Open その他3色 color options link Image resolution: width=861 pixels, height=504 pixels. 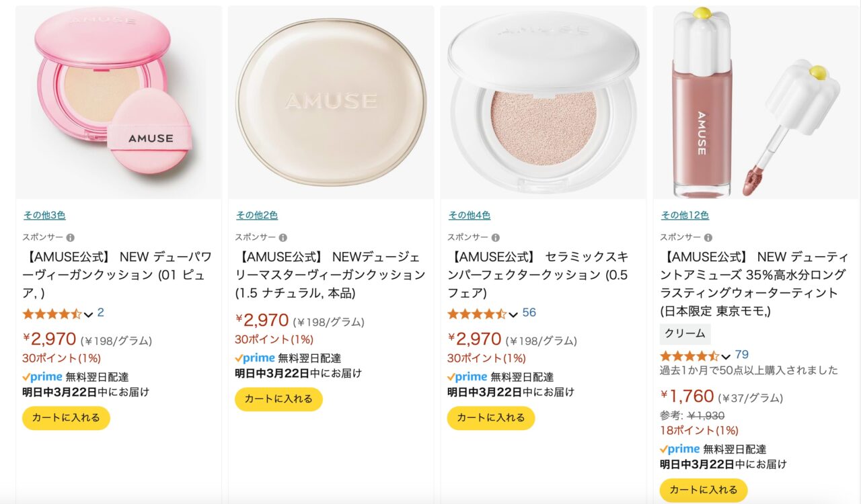[44, 216]
